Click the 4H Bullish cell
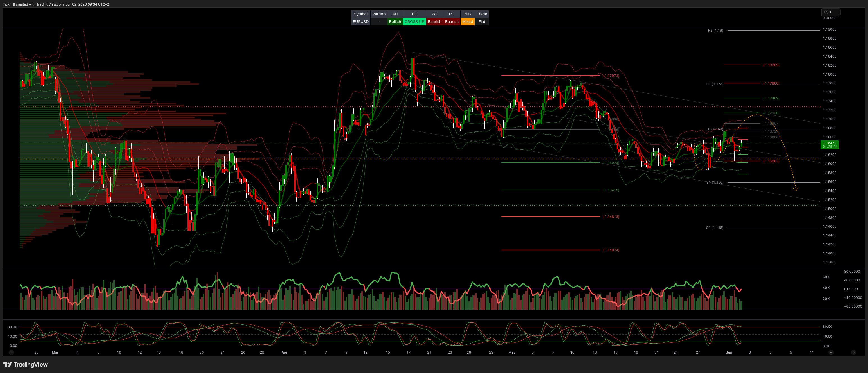The width and height of the screenshot is (868, 373). point(395,22)
